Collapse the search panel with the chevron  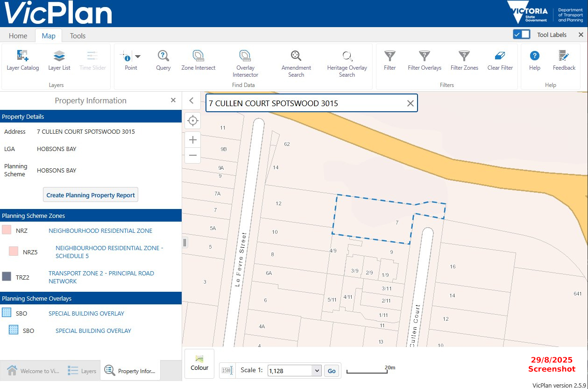(191, 101)
